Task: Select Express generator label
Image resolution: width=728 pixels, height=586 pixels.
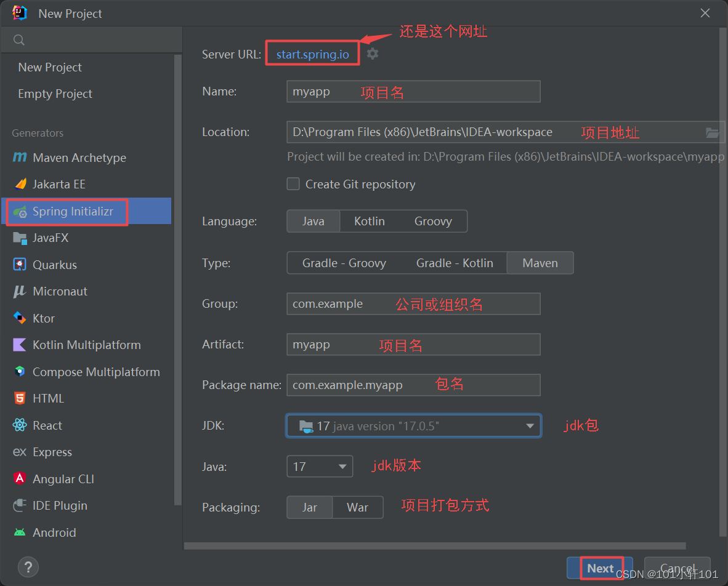Action: (x=52, y=452)
